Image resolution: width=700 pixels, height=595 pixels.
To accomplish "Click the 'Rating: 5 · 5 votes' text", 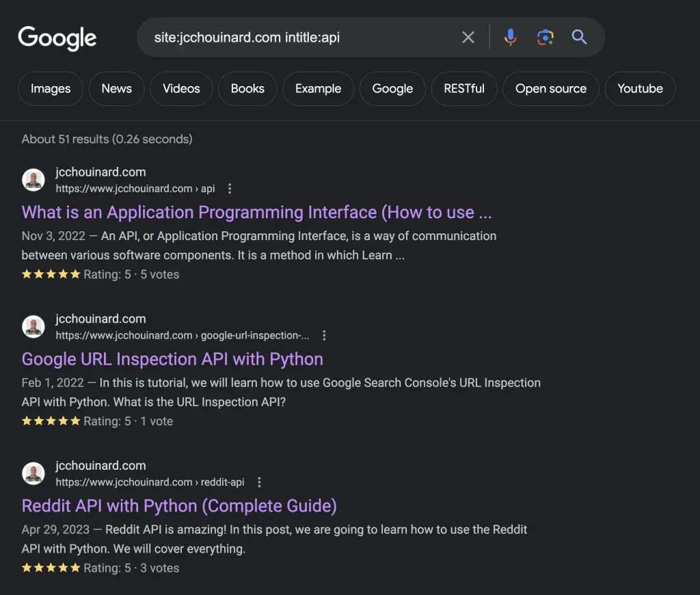I will [x=131, y=274].
